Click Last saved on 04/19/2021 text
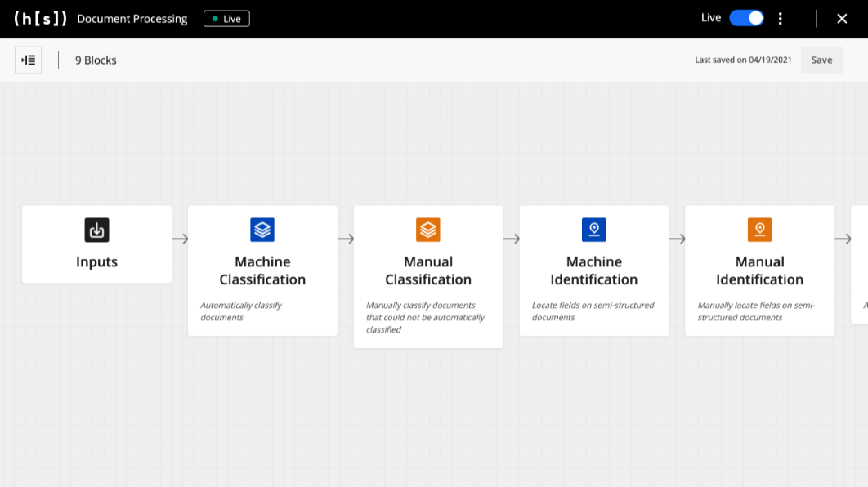This screenshot has height=487, width=868. 744,60
